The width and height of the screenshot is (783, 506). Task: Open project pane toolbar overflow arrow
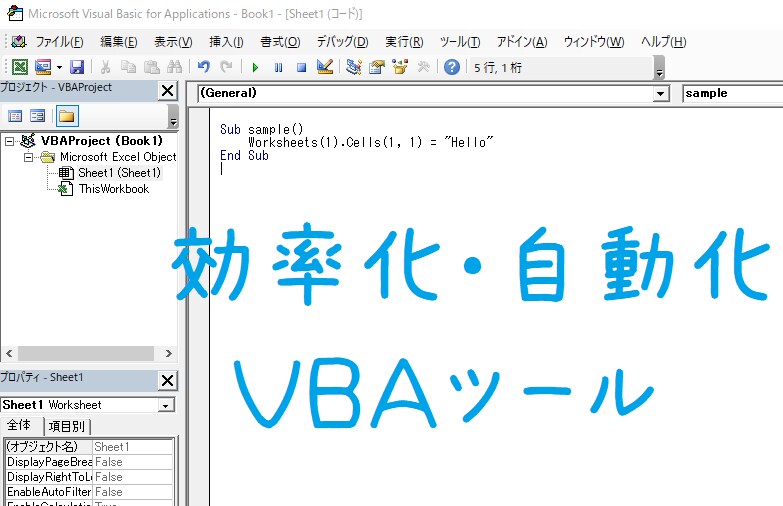[173, 116]
